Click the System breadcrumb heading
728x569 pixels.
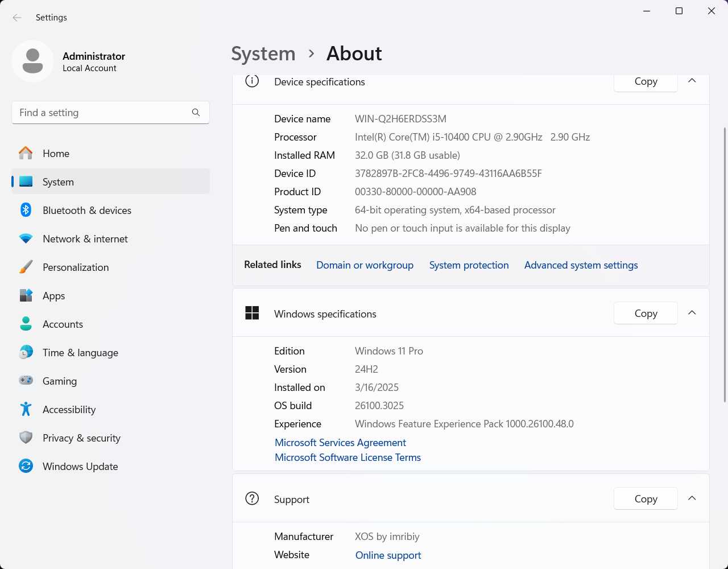[x=263, y=53]
